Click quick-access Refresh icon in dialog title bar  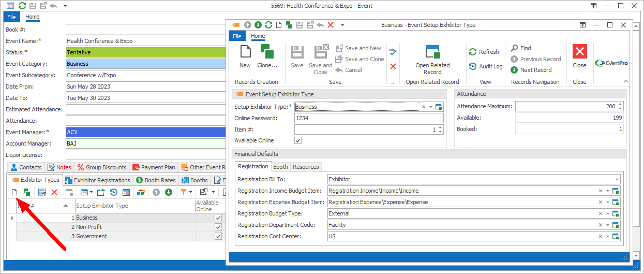click(x=268, y=25)
